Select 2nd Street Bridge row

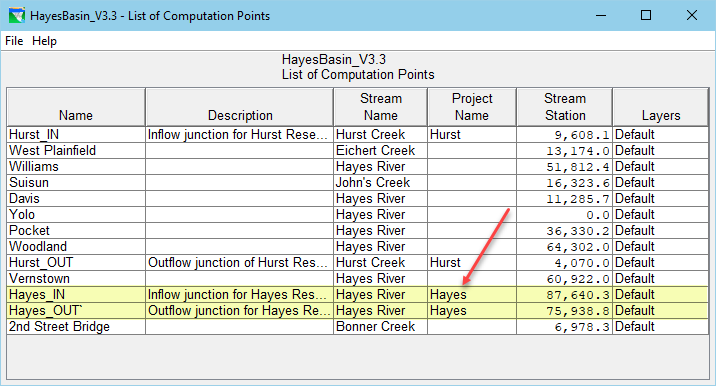coord(358,327)
